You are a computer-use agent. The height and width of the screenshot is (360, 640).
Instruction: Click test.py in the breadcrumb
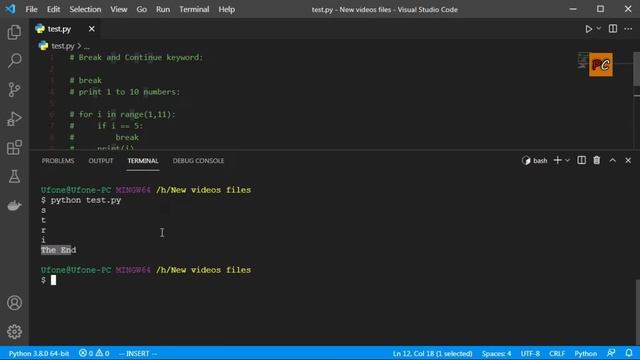tap(62, 46)
